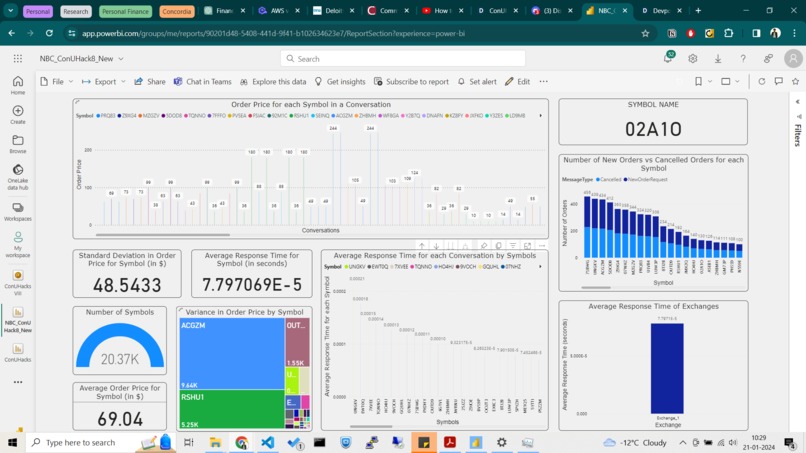This screenshot has height=453, width=806.
Task: Click taskbar search box
Action: click(100, 442)
